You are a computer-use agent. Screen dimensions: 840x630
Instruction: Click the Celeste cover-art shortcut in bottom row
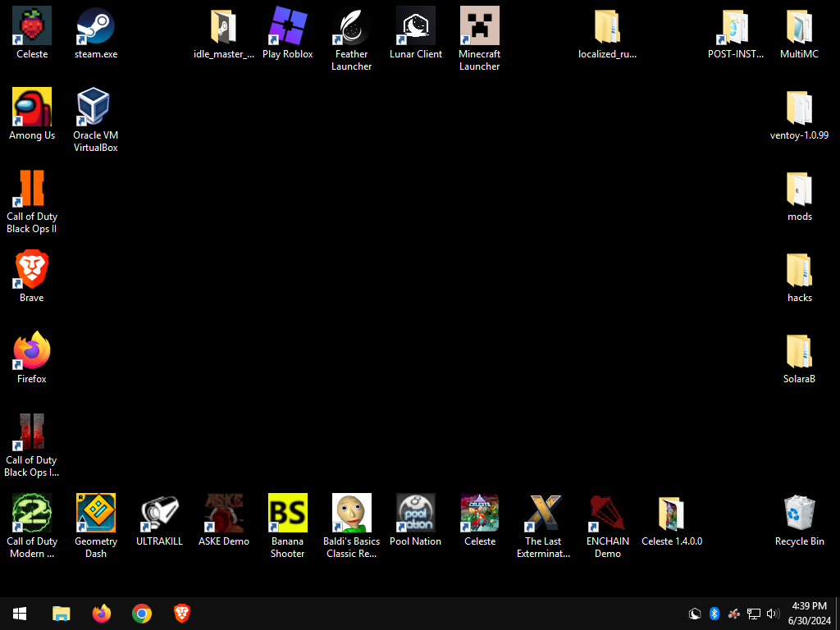click(x=479, y=513)
